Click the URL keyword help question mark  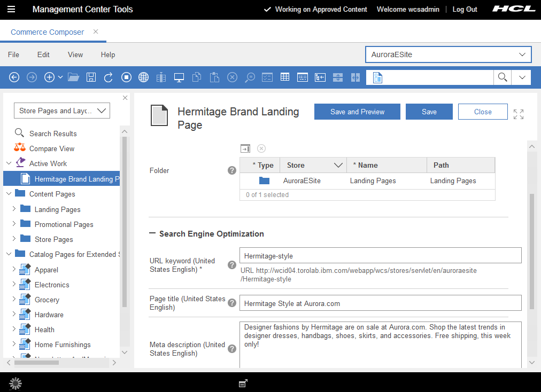click(x=231, y=265)
